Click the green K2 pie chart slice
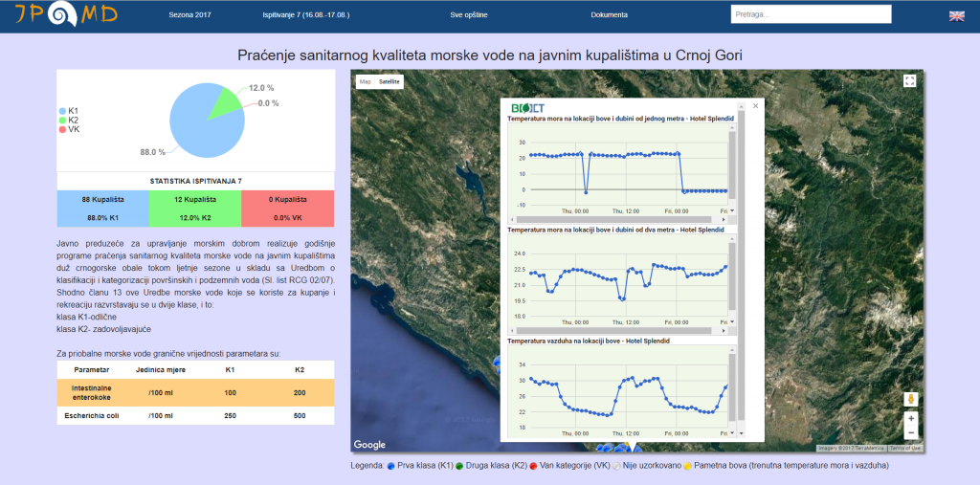Image resolution: width=980 pixels, height=485 pixels. (x=224, y=102)
